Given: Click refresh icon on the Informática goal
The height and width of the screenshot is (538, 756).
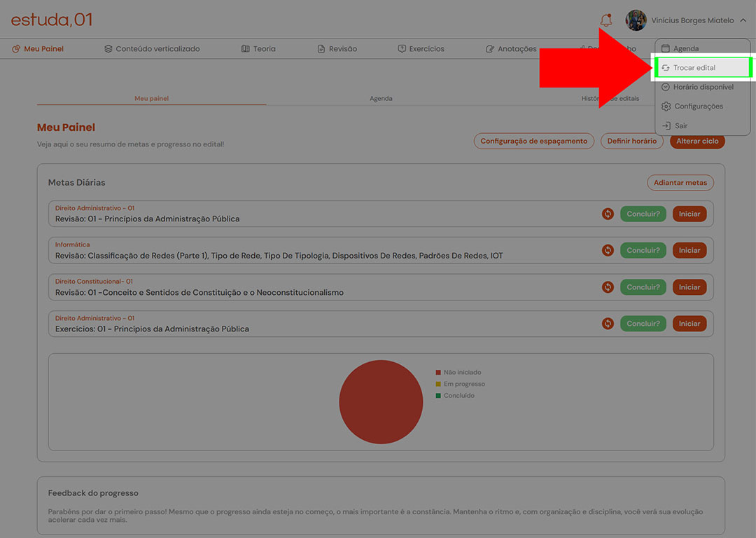Looking at the screenshot, I should [x=608, y=250].
